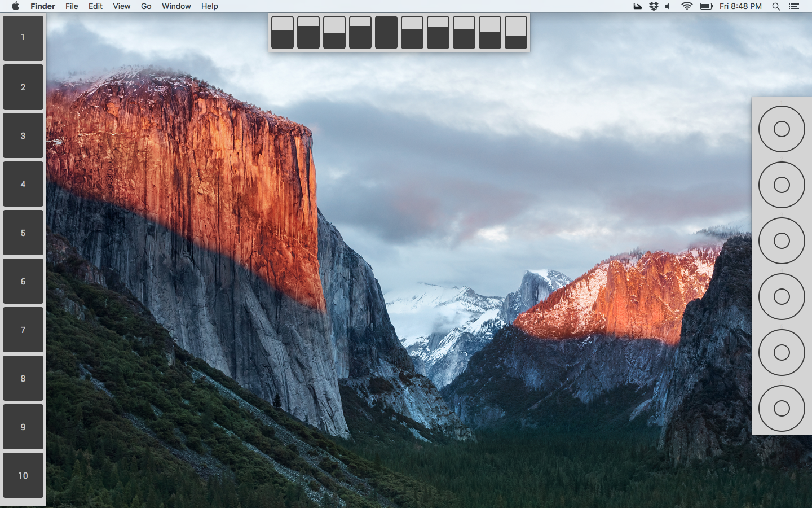
Task: Click the second circular knob from the top in right panel
Action: coord(782,185)
